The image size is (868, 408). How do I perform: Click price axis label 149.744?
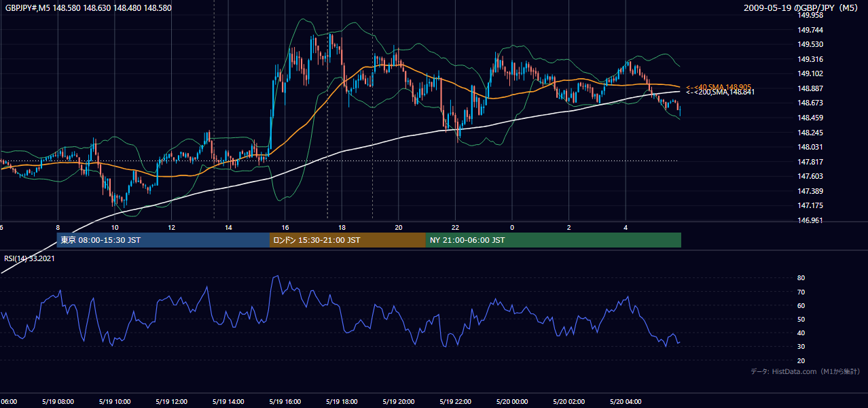click(810, 30)
